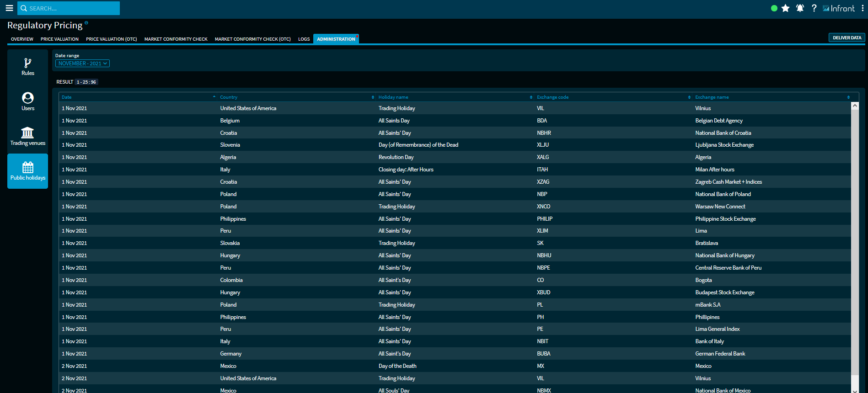Open the hamburger main menu
This screenshot has height=393, width=868.
point(9,8)
